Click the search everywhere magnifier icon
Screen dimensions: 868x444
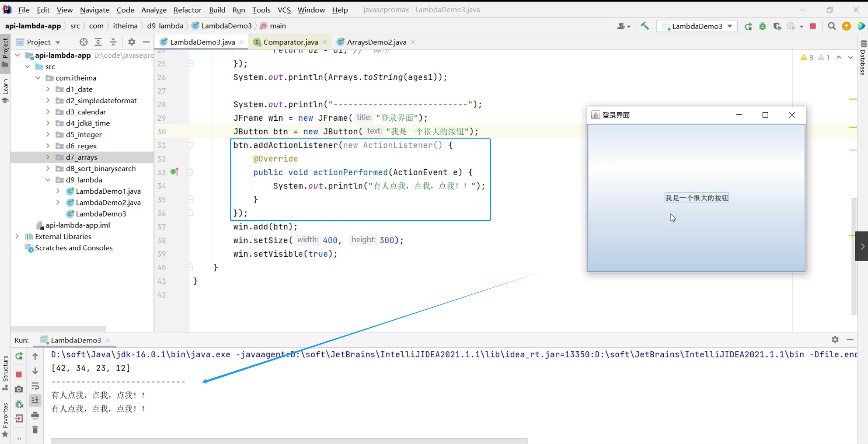click(831, 26)
